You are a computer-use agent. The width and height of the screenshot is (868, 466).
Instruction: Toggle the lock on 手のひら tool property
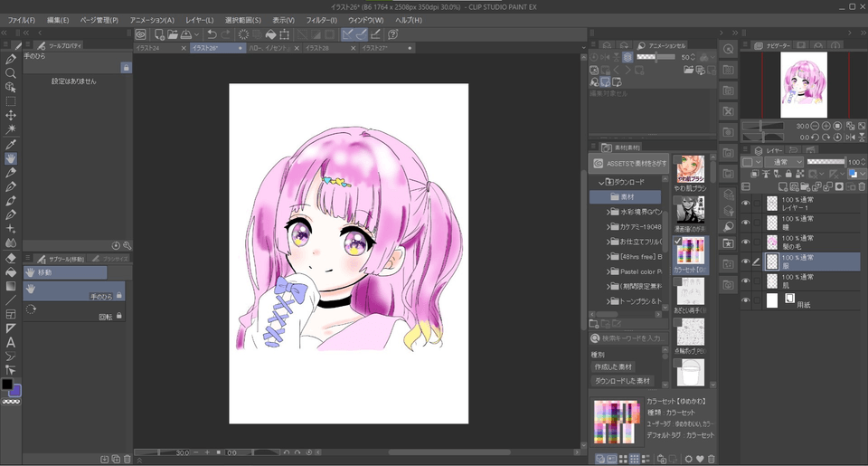[x=127, y=68]
